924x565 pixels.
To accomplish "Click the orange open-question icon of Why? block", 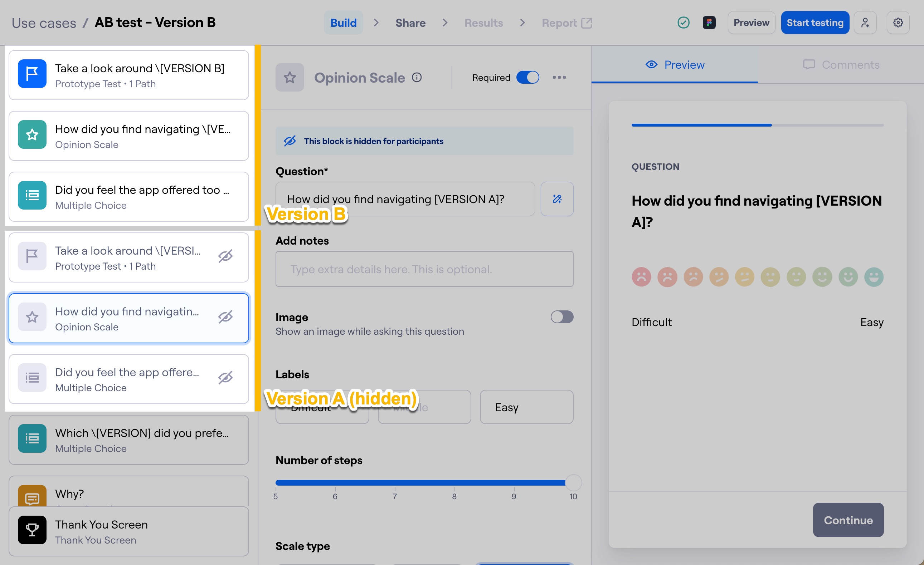I will (32, 497).
